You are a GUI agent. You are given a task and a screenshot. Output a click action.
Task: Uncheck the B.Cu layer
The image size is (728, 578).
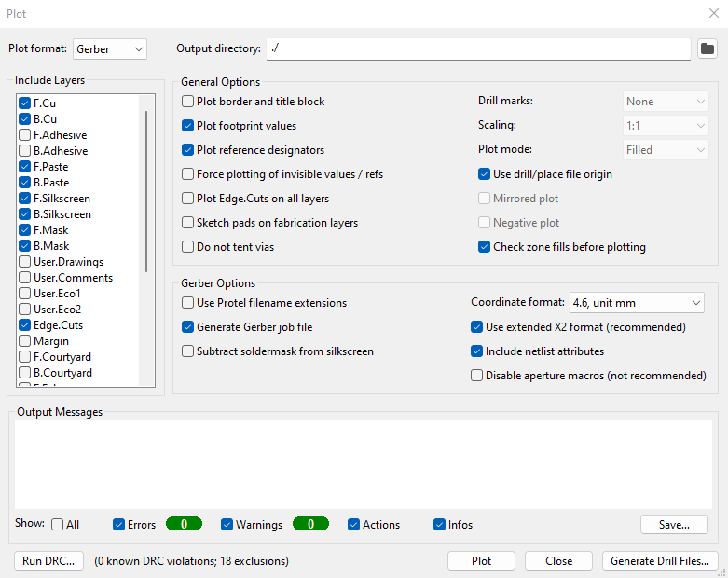(x=24, y=118)
